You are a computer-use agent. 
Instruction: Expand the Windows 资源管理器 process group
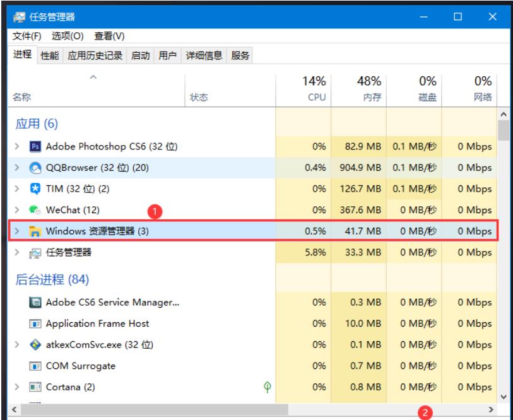16,231
